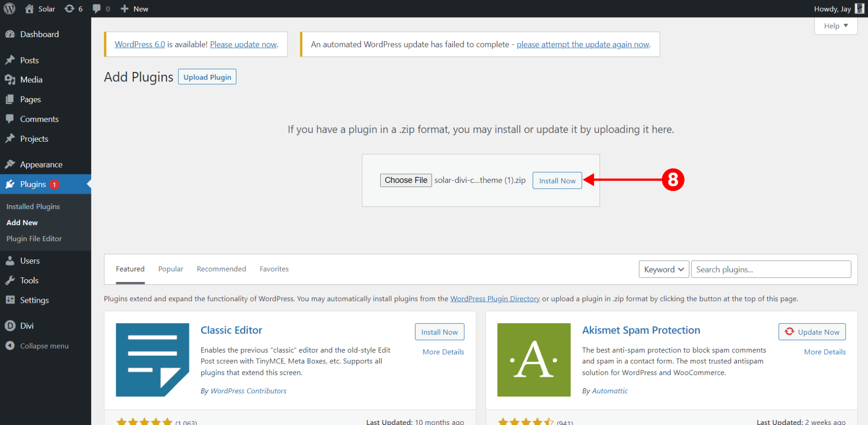Switch to the Recommended tab

click(222, 269)
